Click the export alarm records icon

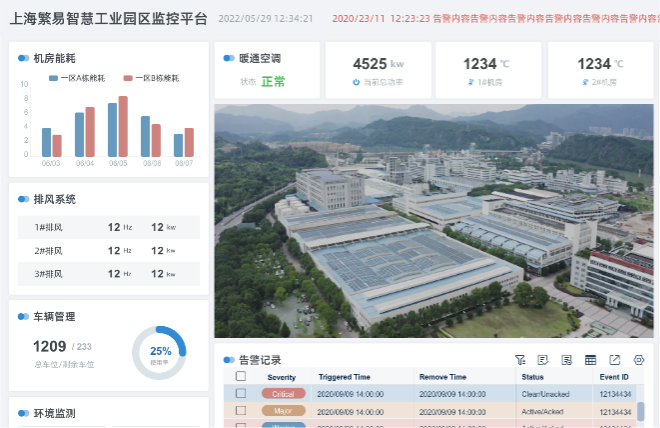coord(615,360)
